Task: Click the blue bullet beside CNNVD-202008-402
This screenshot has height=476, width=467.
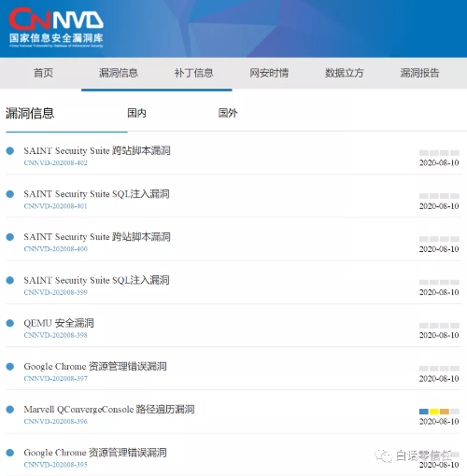Action: pos(10,151)
